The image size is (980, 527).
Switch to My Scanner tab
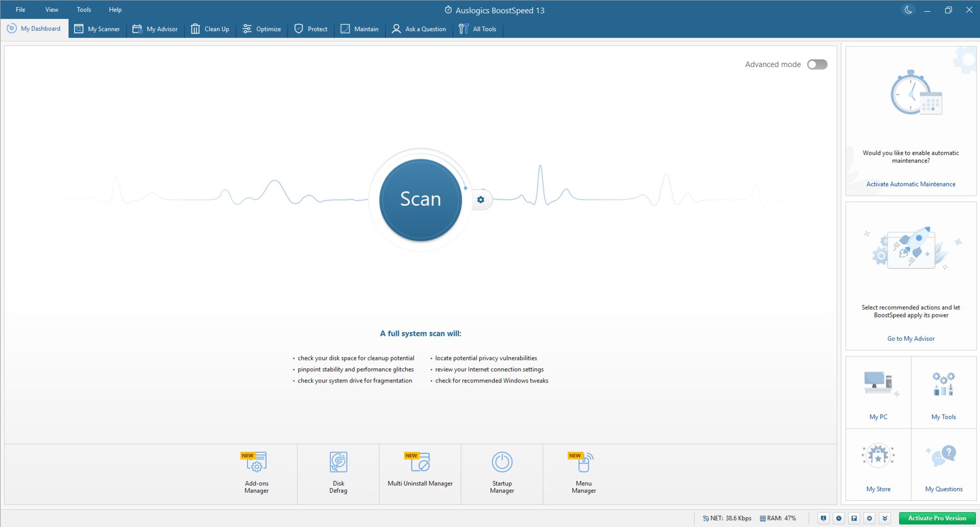click(97, 29)
